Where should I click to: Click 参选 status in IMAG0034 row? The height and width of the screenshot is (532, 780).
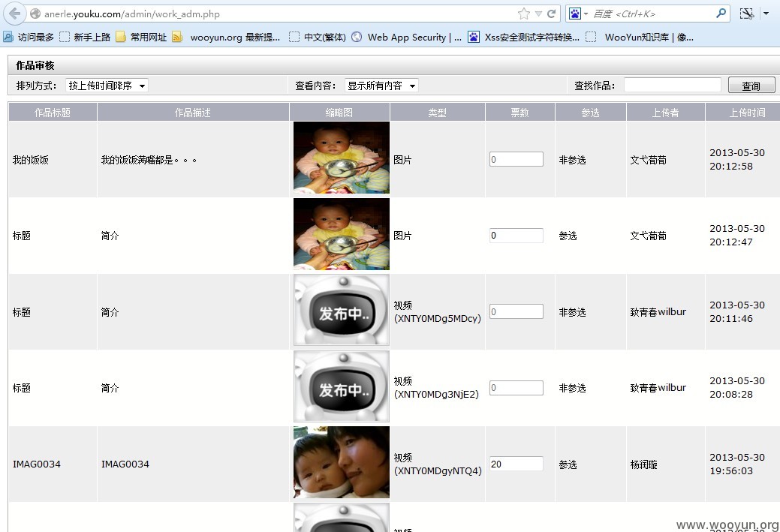click(568, 464)
